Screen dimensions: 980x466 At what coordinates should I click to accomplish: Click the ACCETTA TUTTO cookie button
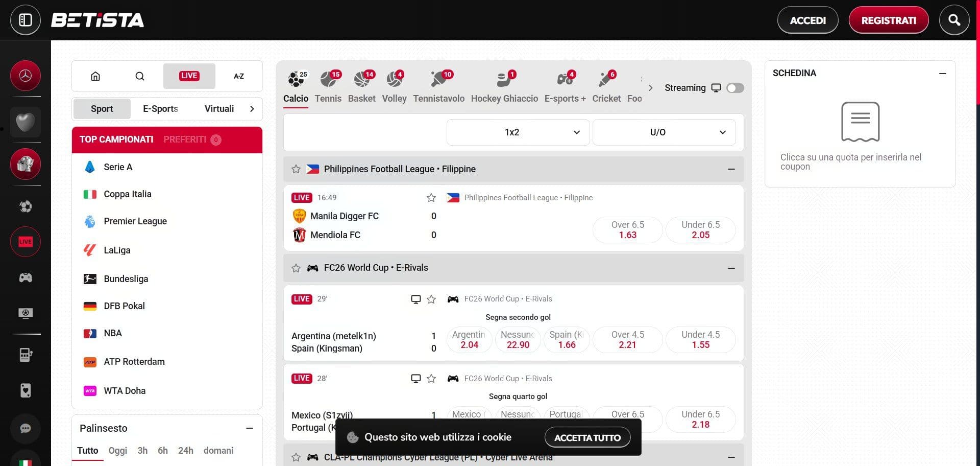coord(588,437)
